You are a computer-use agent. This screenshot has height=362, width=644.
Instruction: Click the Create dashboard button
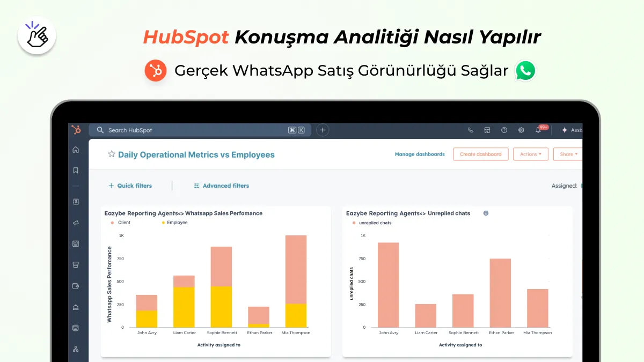480,154
